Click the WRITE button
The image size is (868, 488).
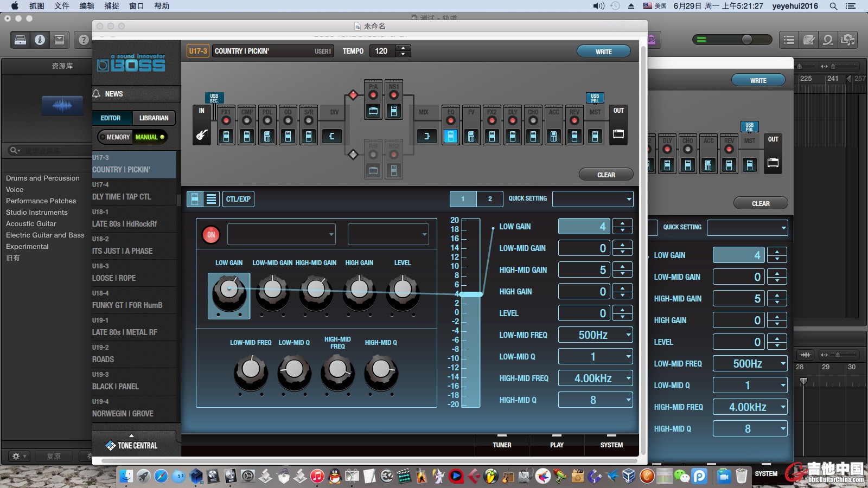603,52
